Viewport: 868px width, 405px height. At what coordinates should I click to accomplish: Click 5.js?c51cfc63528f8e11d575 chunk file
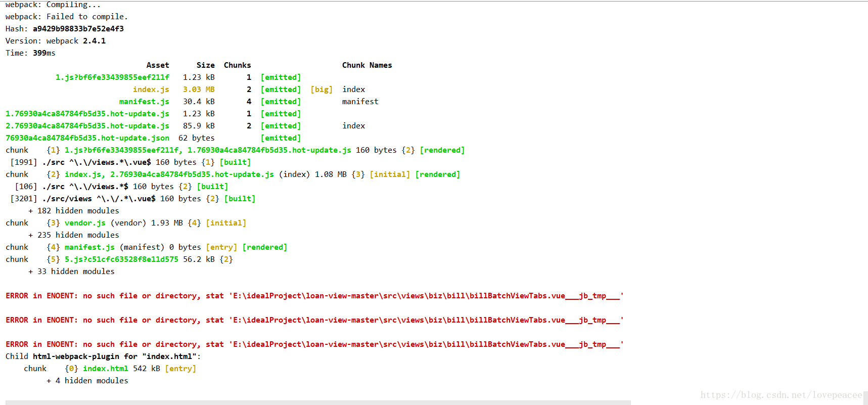click(x=121, y=259)
